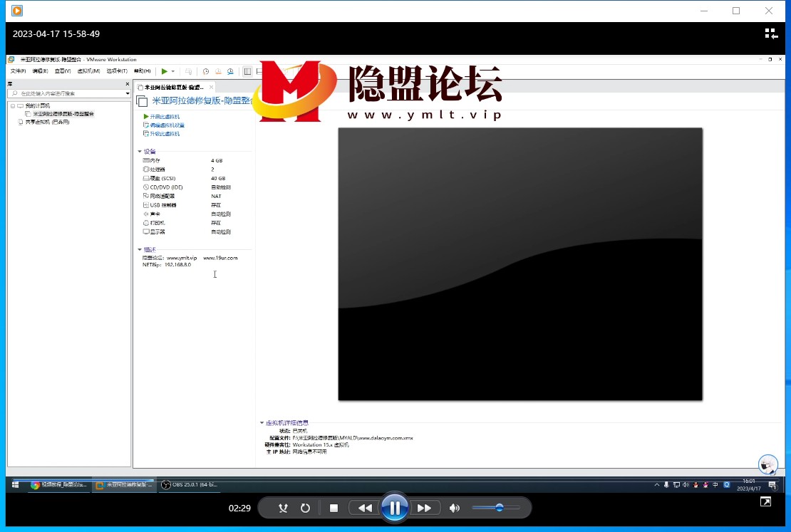Image resolution: width=791 pixels, height=532 pixels.
Task: Open the 选项卡(T) menu
Action: (117, 71)
